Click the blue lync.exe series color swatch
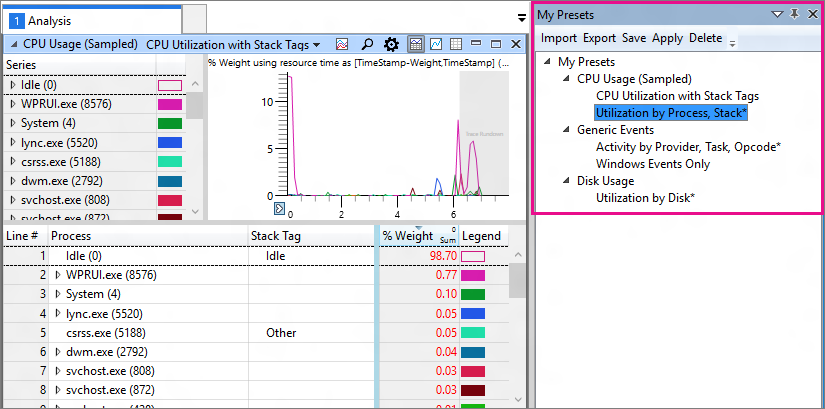 click(x=169, y=143)
